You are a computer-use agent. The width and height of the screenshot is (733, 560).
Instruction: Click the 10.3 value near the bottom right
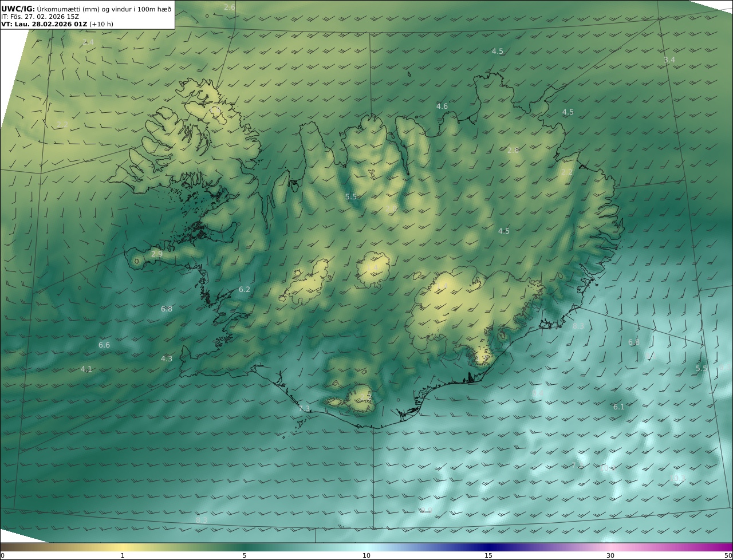coord(677,479)
